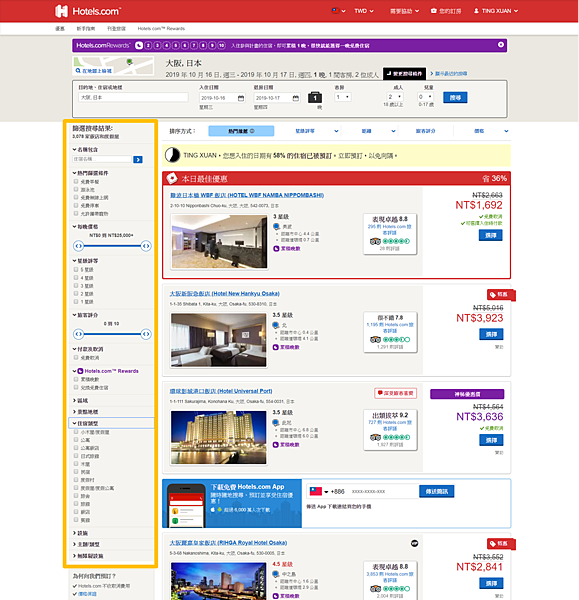Click the left handle of guest rating slider
This screenshot has height=600, width=579.
click(x=78, y=334)
